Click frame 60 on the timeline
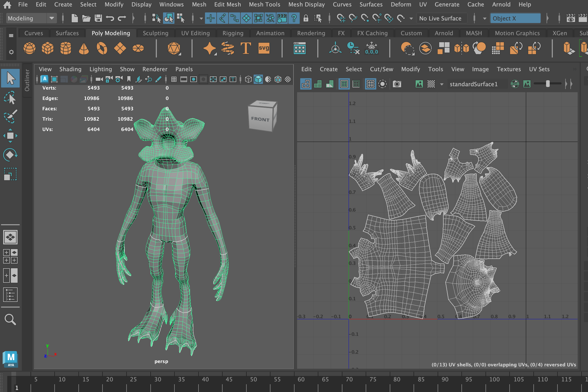The width and height of the screenshot is (588, 392). [301, 379]
